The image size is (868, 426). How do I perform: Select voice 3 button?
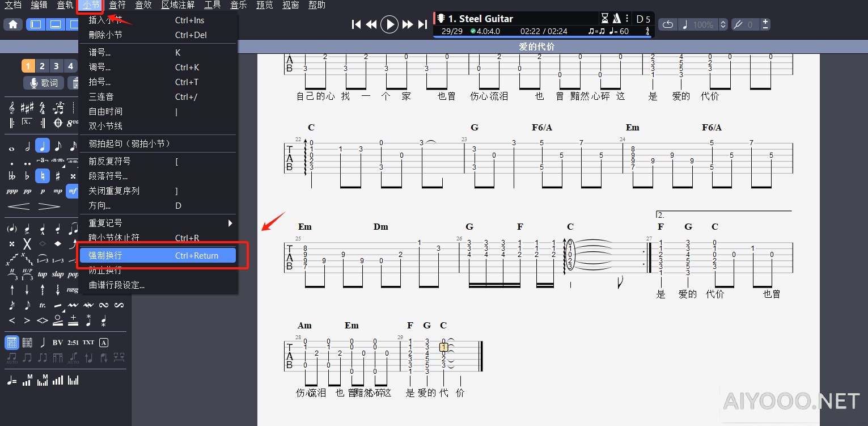tap(56, 66)
